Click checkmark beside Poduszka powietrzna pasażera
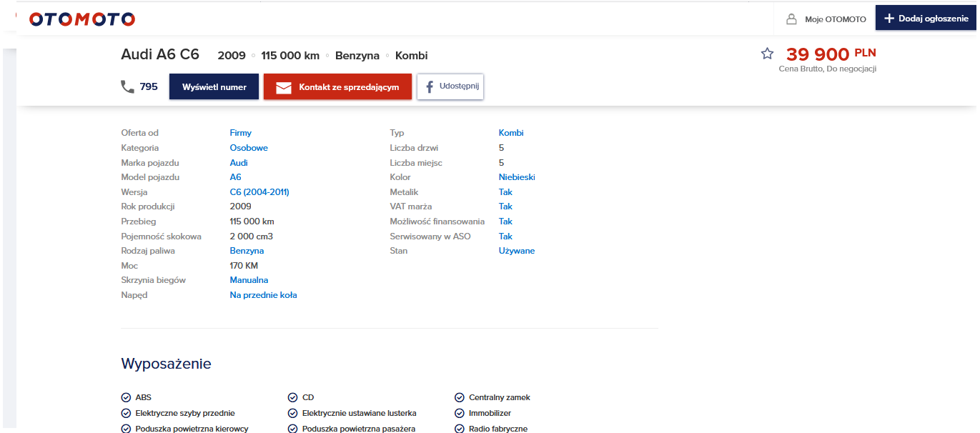980x433 pixels. pyautogui.click(x=292, y=429)
